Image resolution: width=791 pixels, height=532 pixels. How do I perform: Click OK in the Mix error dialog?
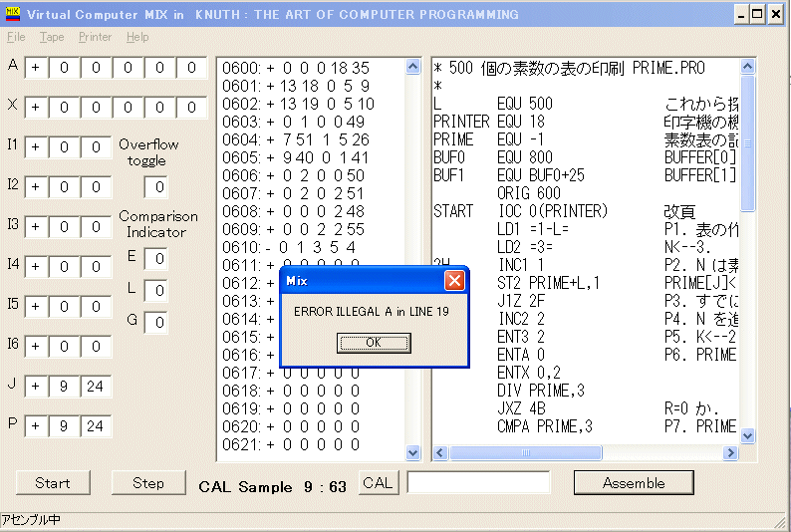point(374,343)
